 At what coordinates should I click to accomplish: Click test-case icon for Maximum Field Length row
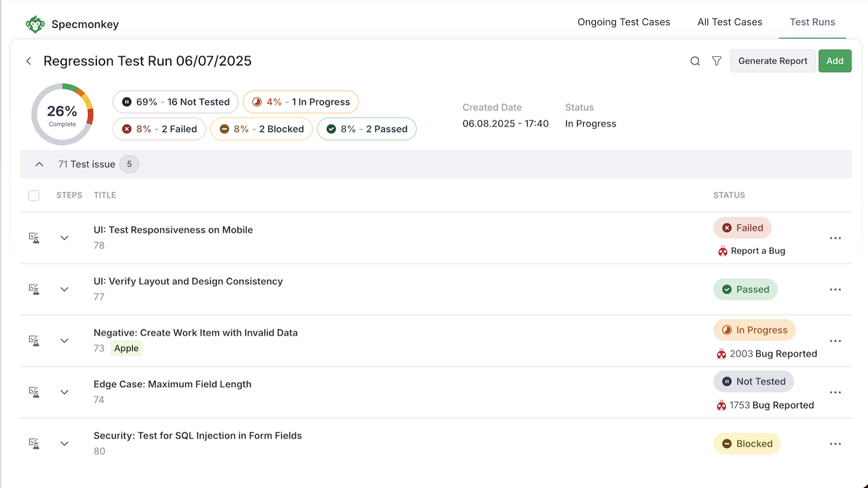pyautogui.click(x=34, y=392)
